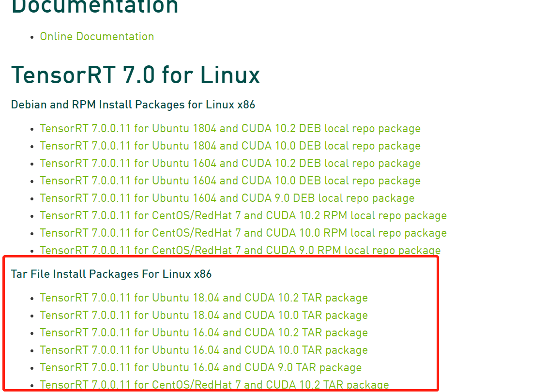Screen dimensions: 547x392
Task: Download TensorRT 7.0.0.11 Ubuntu 1804 CUDA 10.2 DEB
Action: [230, 128]
